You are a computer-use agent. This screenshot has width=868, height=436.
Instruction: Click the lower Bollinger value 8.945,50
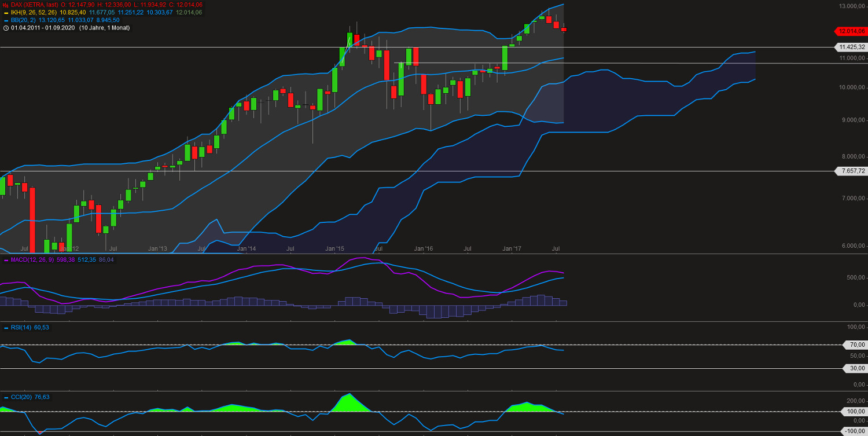pyautogui.click(x=108, y=20)
